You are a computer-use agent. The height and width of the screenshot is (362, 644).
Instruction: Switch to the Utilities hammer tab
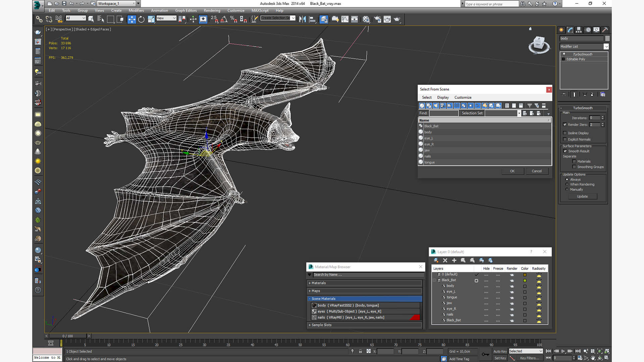click(x=605, y=30)
